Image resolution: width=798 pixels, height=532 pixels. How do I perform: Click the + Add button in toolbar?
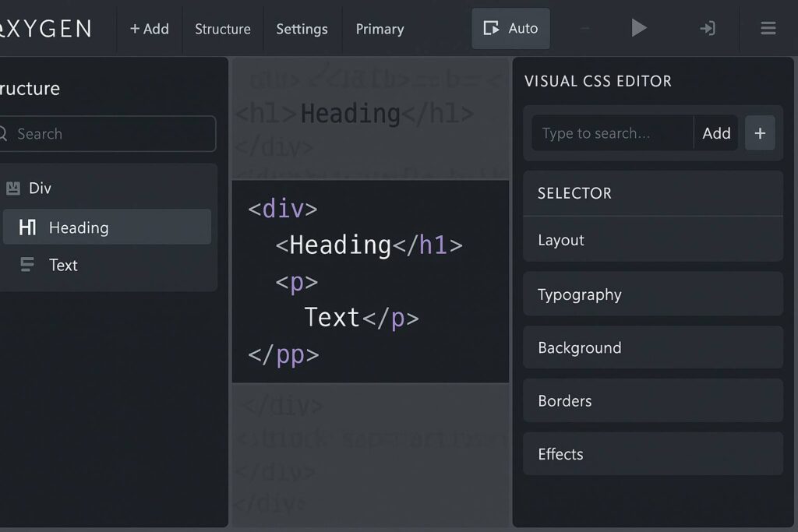(149, 29)
